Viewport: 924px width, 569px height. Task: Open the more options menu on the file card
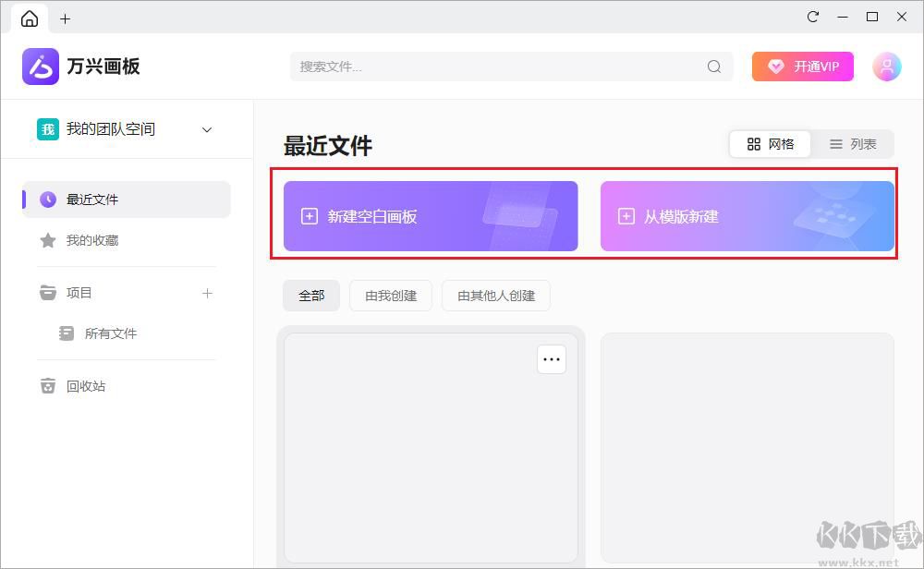coord(552,358)
